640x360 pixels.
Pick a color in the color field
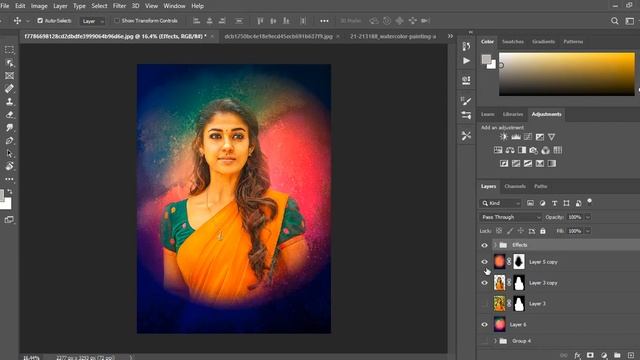point(567,74)
